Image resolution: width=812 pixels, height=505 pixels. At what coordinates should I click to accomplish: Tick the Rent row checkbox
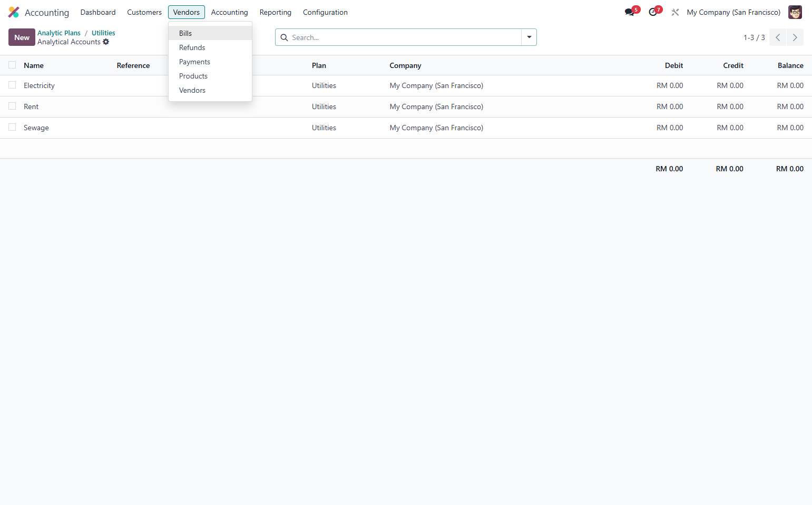12,106
